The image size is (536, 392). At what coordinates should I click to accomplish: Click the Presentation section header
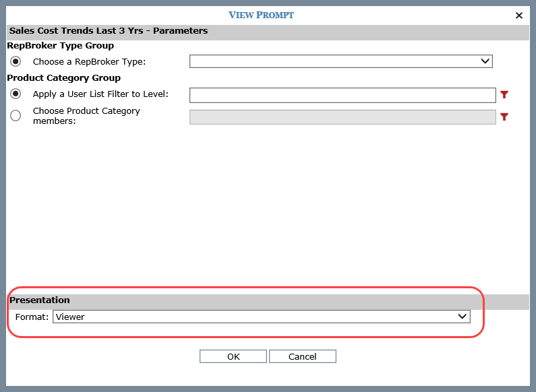(40, 300)
